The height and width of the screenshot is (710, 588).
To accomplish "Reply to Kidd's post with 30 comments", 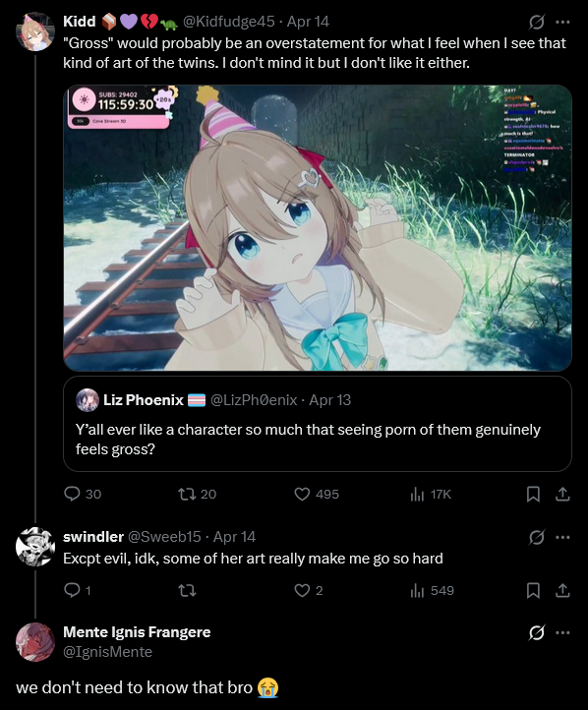I will (83, 494).
